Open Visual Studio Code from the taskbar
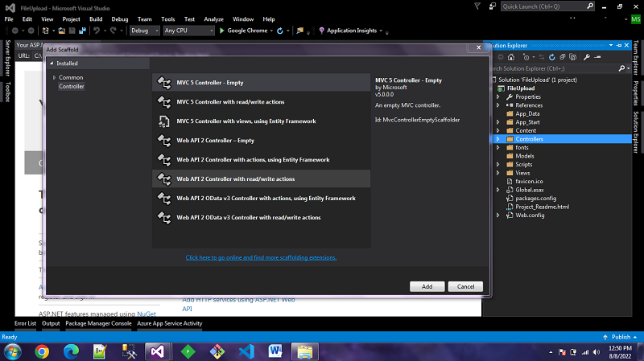644x361 pixels. [246, 351]
